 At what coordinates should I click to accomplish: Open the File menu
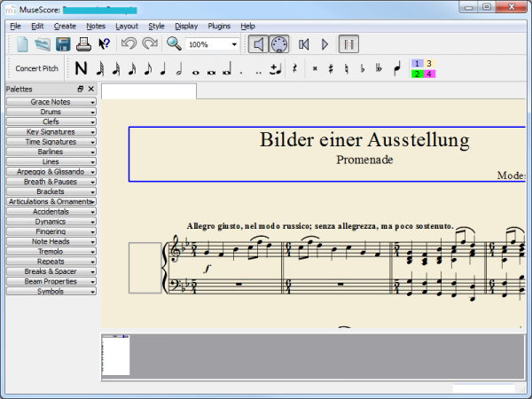click(x=15, y=26)
